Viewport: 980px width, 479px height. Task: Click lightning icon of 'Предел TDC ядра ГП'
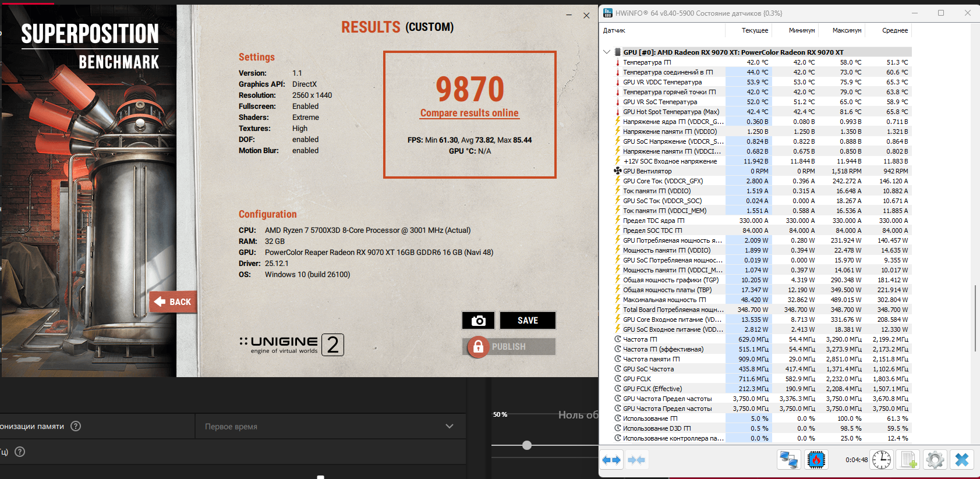[x=618, y=221]
